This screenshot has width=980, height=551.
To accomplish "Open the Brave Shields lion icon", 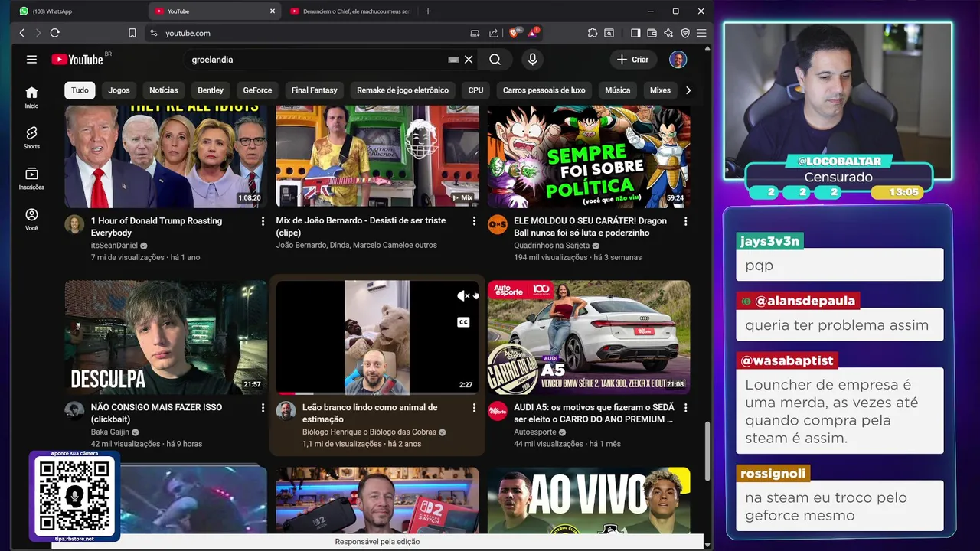I will (x=515, y=33).
